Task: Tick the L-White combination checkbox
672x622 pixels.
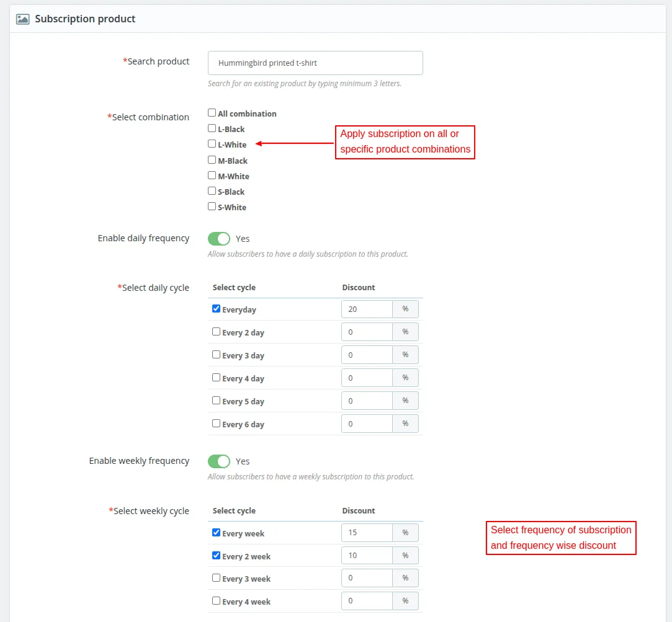Action: pos(212,144)
